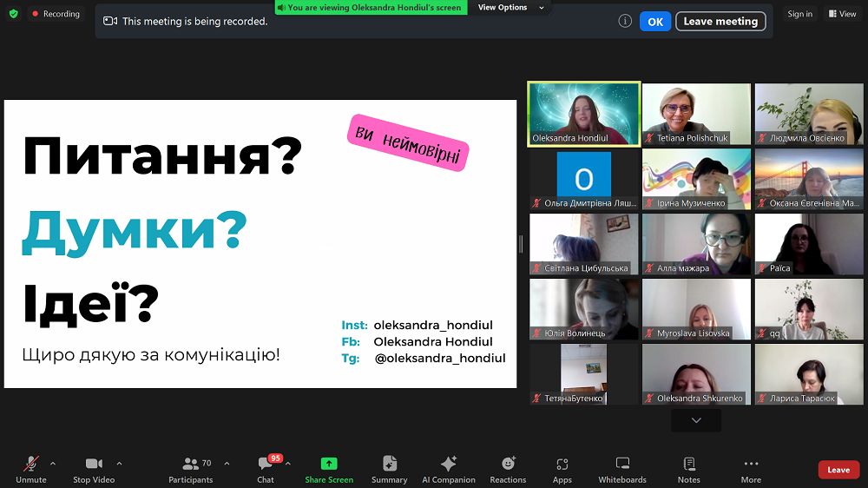Open the Reactions menu
Image resolution: width=868 pixels, height=488 pixels.
pos(508,469)
